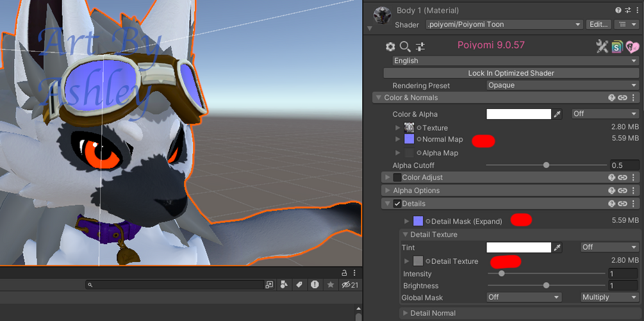Click the link icon on Alpha Options
Viewport: 644px width, 321px height.
623,190
